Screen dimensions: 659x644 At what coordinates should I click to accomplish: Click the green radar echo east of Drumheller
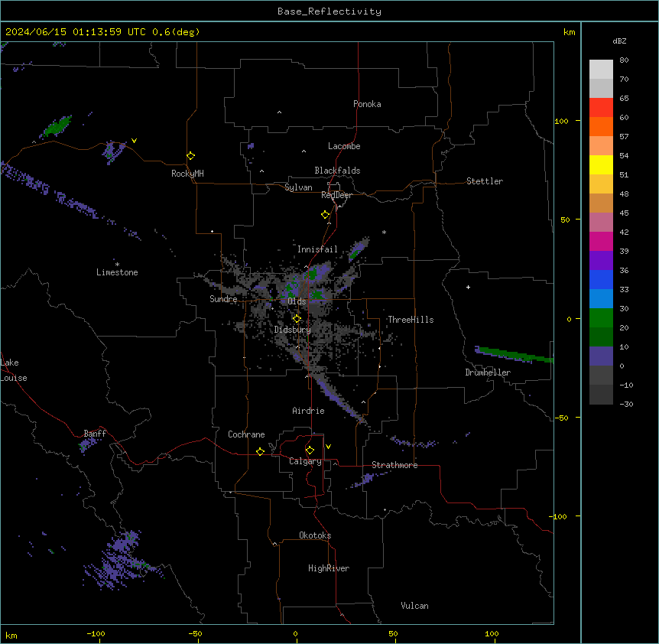515,355
